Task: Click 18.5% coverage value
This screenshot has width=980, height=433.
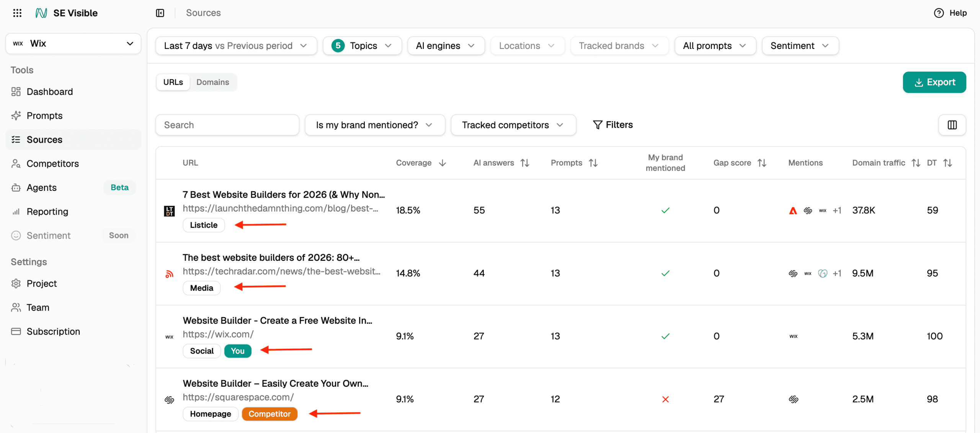Action: [x=408, y=210]
